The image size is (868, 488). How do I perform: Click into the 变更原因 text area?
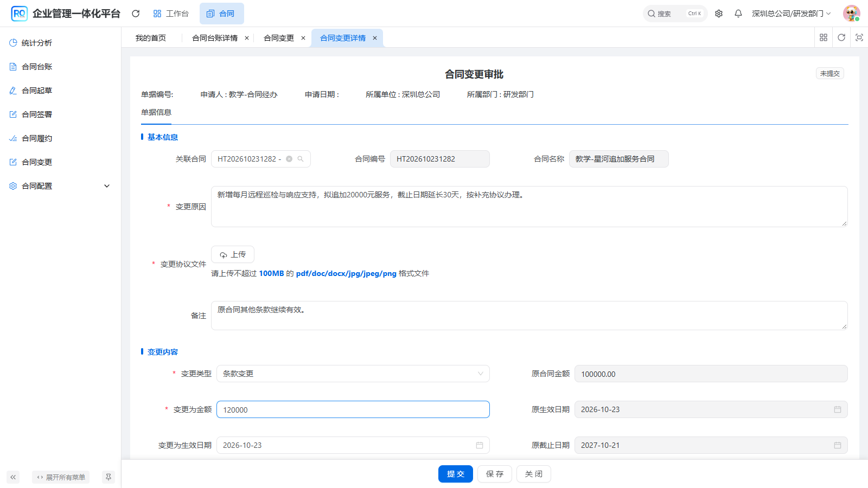coord(529,207)
